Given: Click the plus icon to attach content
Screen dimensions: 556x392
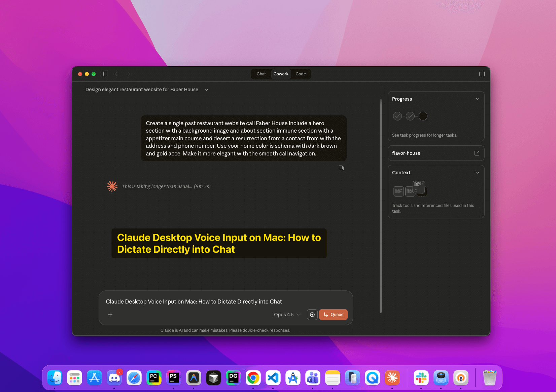Looking at the screenshot, I should click(110, 315).
